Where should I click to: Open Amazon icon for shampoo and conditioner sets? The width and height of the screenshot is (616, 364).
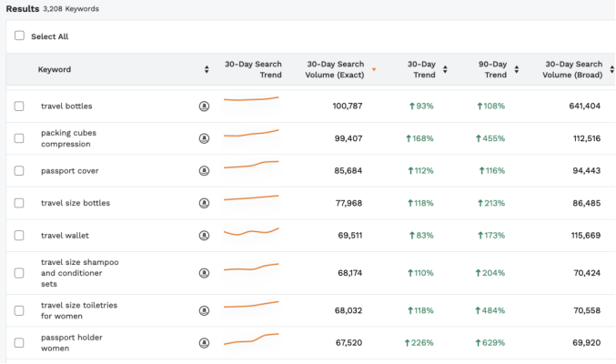point(204,272)
